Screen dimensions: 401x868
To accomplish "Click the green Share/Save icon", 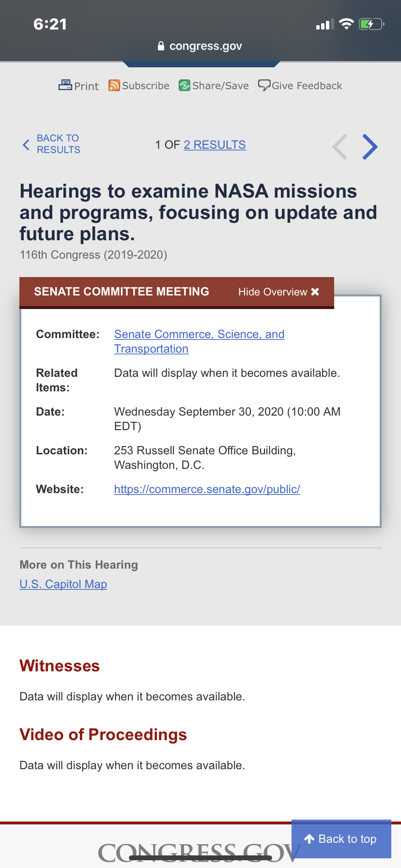I will [185, 85].
